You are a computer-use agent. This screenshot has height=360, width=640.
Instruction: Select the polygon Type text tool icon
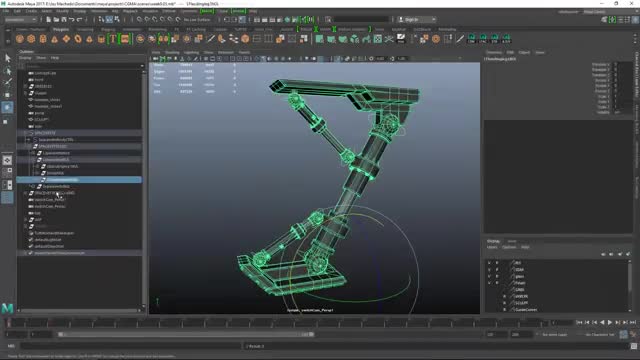(113, 39)
